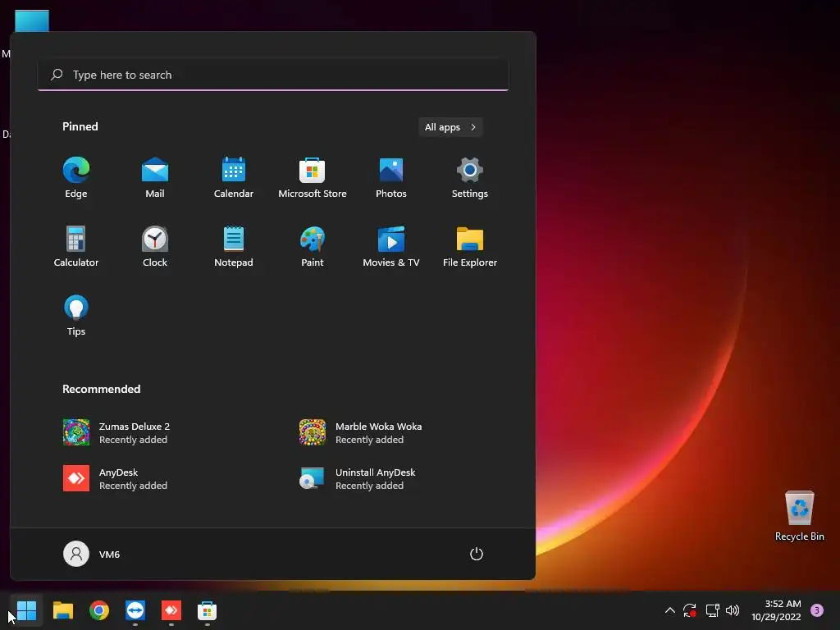Click the power button icon
Screen dimensions: 840x630
pyautogui.click(x=477, y=554)
